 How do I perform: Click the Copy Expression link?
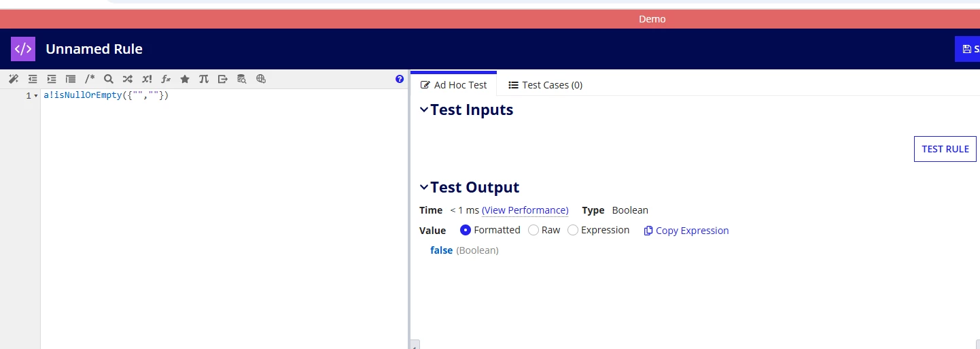pyautogui.click(x=686, y=231)
